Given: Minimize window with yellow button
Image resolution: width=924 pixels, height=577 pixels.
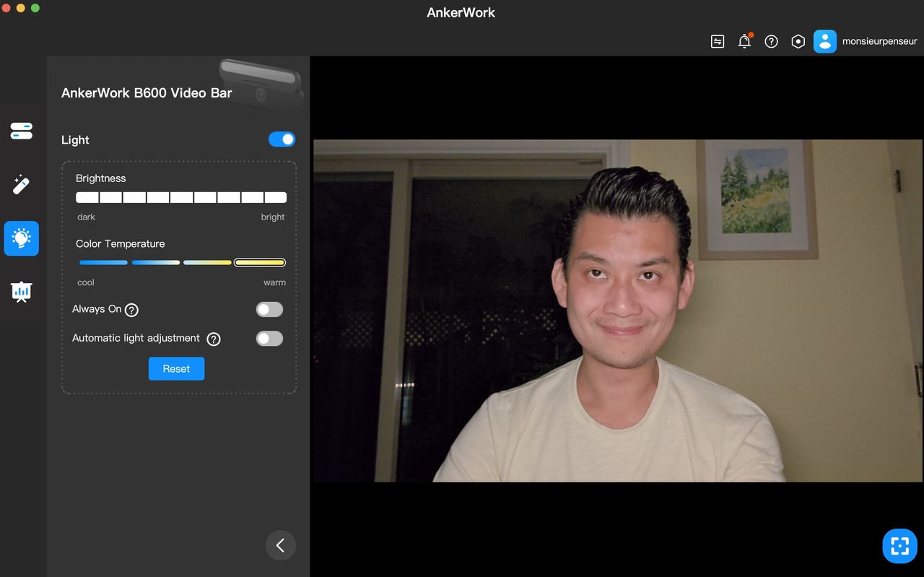Looking at the screenshot, I should 20,8.
